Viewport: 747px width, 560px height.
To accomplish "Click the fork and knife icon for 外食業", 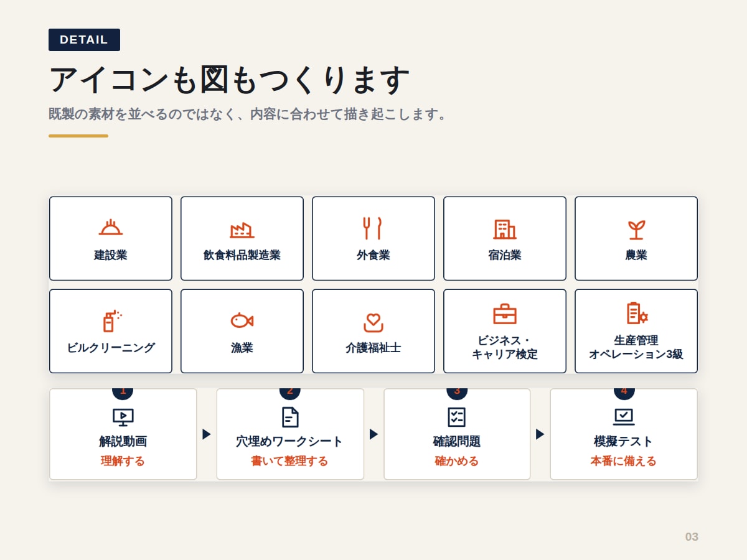I will (373, 228).
